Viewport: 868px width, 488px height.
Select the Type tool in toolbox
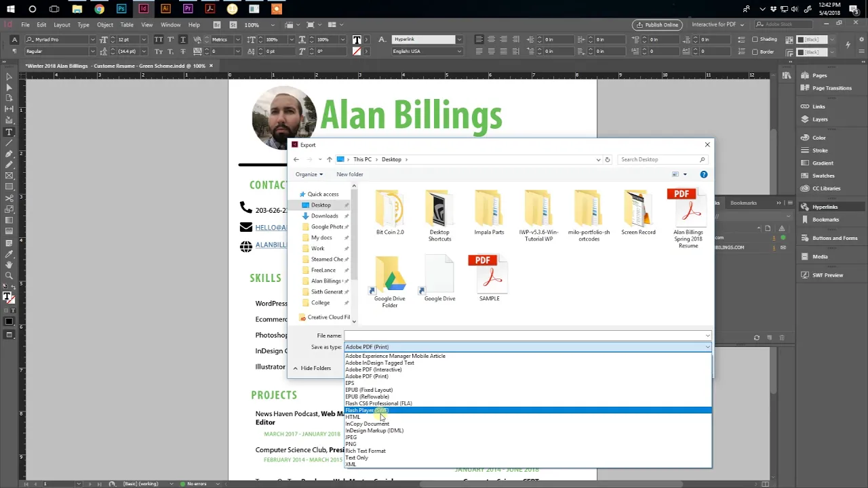[x=9, y=132]
